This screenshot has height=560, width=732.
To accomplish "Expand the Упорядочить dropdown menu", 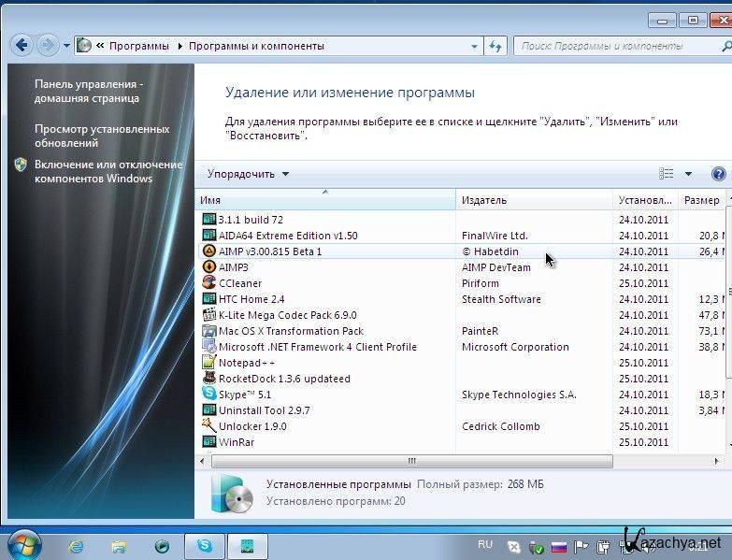I will point(248,174).
